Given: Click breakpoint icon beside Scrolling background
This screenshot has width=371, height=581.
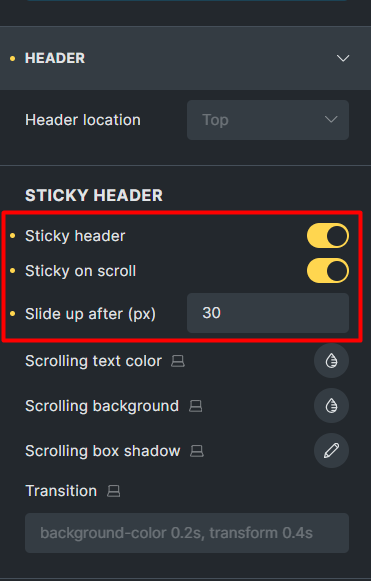Looking at the screenshot, I should click(x=195, y=406).
